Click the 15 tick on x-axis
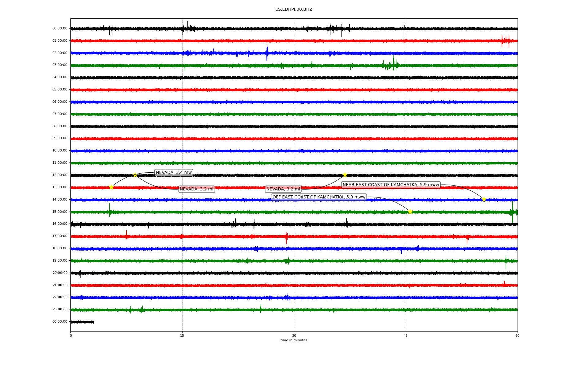Screen dimensions: 588x368 pyautogui.click(x=182, y=336)
